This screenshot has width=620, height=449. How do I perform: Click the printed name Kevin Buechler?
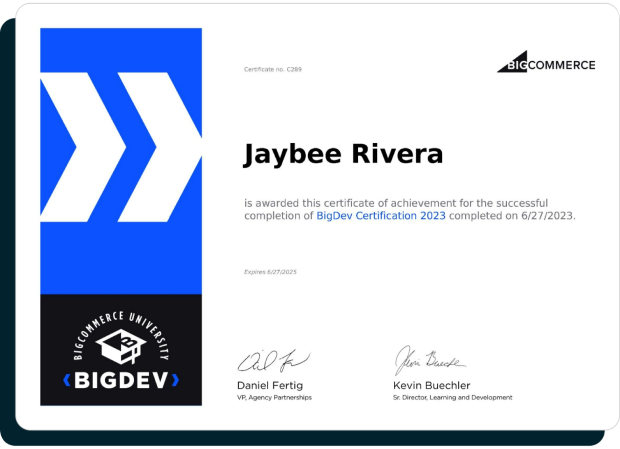(431, 385)
